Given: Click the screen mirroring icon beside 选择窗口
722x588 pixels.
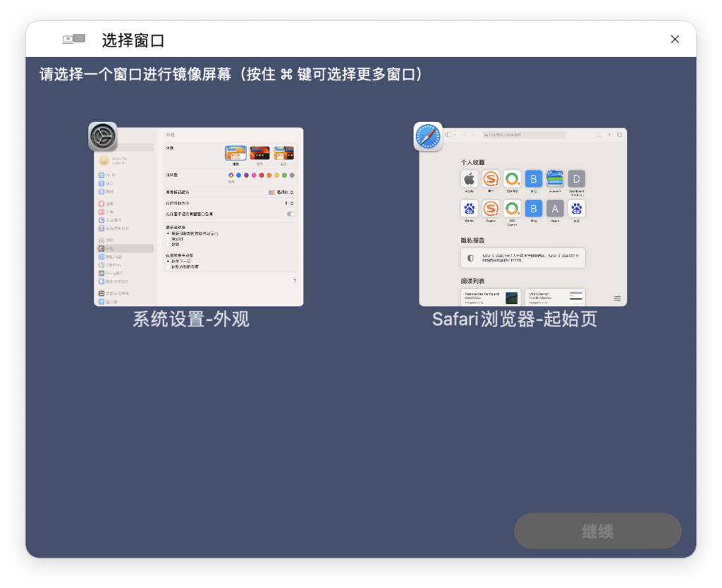Looking at the screenshot, I should coord(74,39).
